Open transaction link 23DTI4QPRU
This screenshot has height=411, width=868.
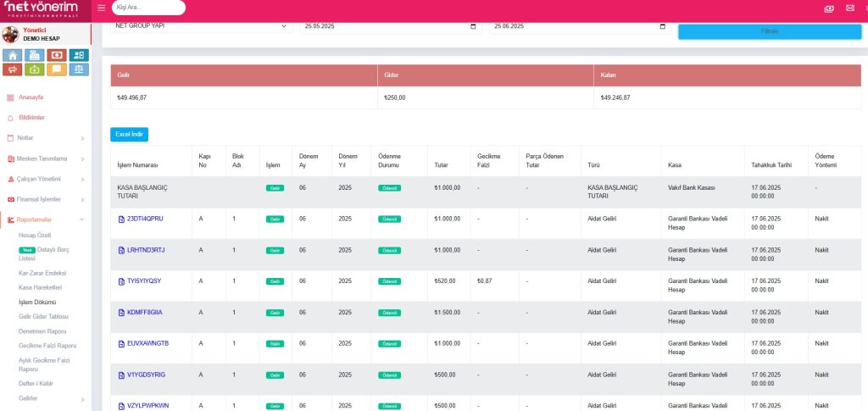[x=144, y=219]
